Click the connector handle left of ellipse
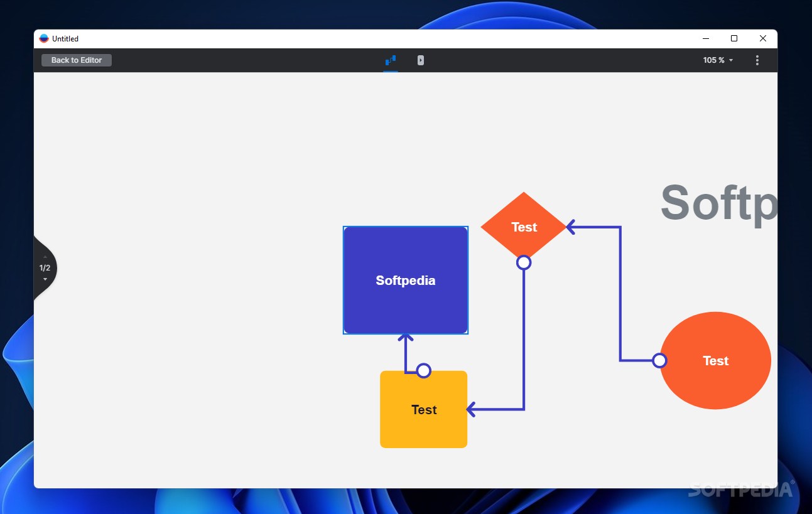Viewport: 812px width, 514px height. 659,360
